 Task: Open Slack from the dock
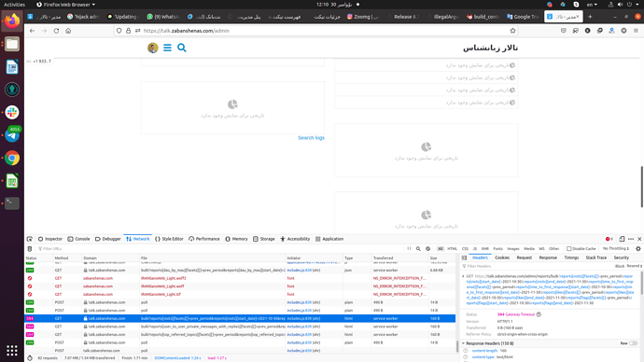click(12, 112)
